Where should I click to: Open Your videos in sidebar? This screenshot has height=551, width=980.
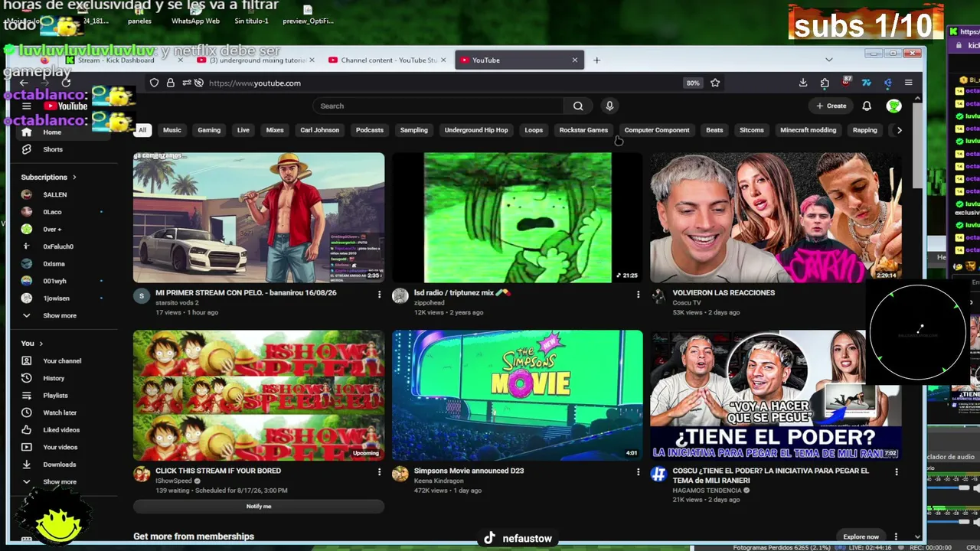tap(60, 447)
